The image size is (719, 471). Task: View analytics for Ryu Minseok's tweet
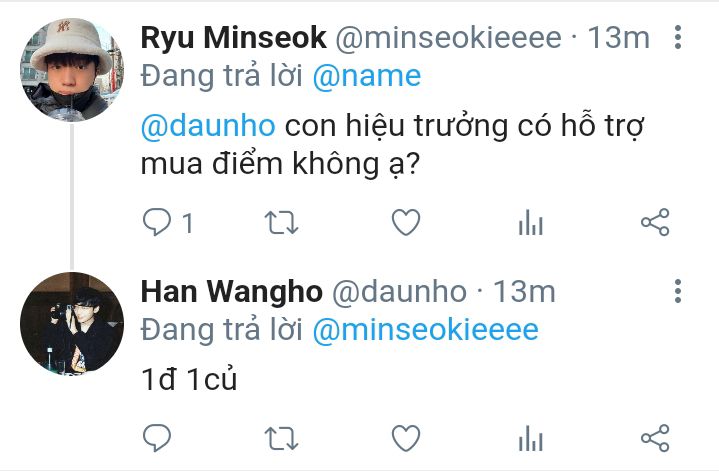[531, 222]
